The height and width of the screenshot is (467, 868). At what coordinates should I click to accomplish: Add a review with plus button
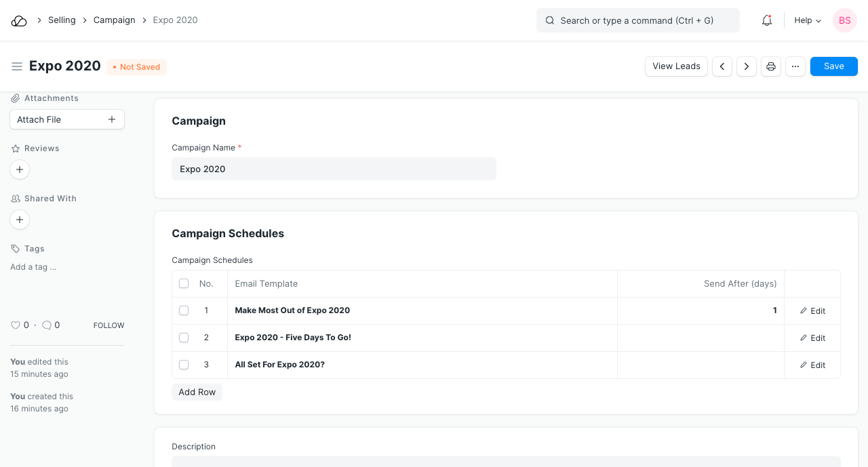point(20,169)
